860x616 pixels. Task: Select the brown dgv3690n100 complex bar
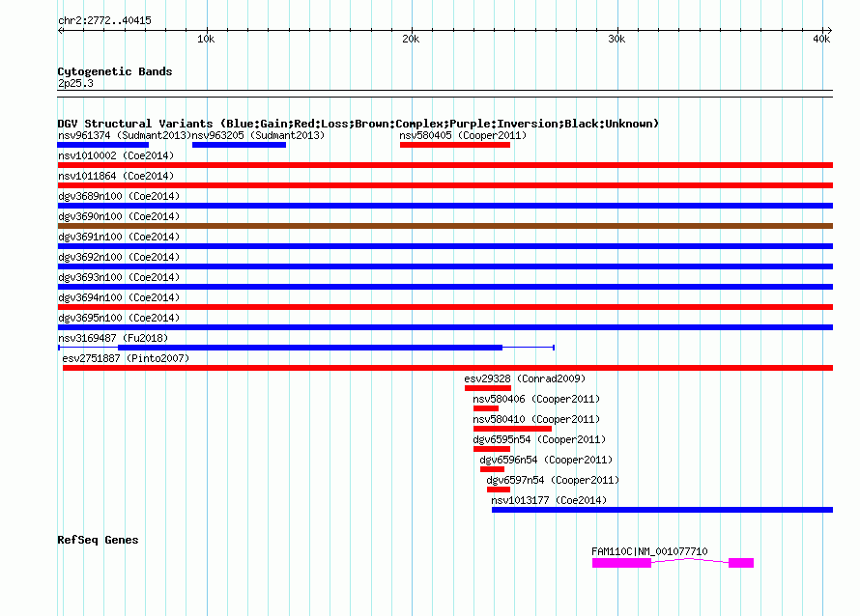coord(445,226)
